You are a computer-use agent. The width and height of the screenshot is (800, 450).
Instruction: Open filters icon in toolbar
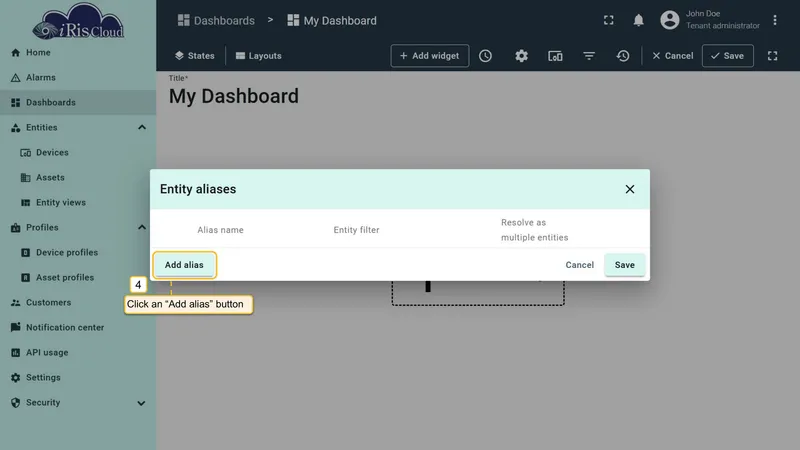(x=589, y=56)
